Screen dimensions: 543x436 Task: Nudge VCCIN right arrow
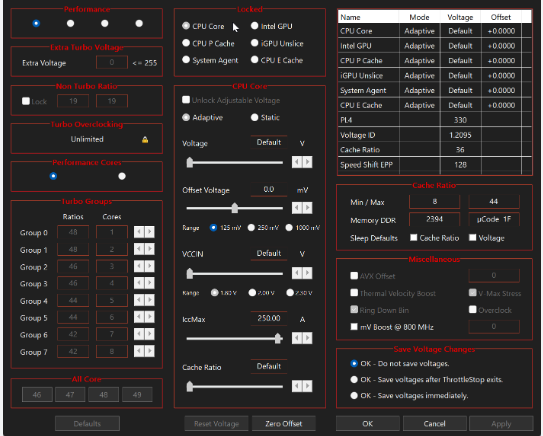307,273
